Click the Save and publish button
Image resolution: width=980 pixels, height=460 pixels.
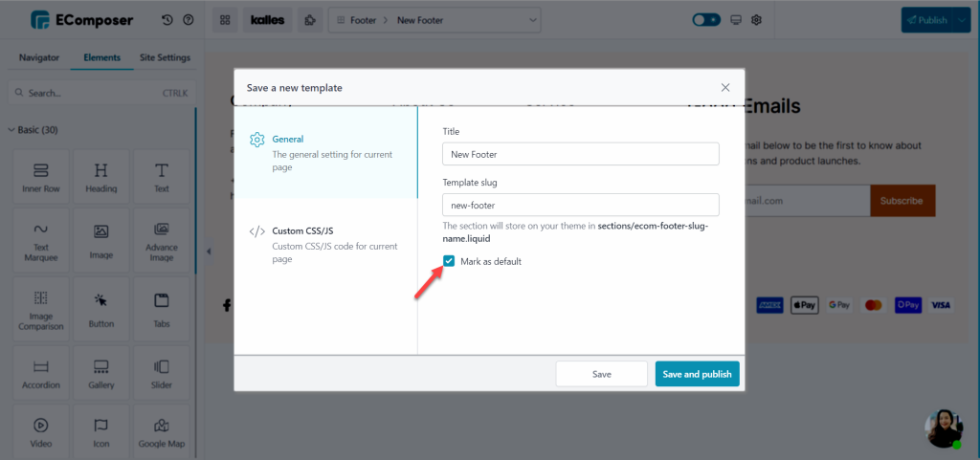coord(697,374)
